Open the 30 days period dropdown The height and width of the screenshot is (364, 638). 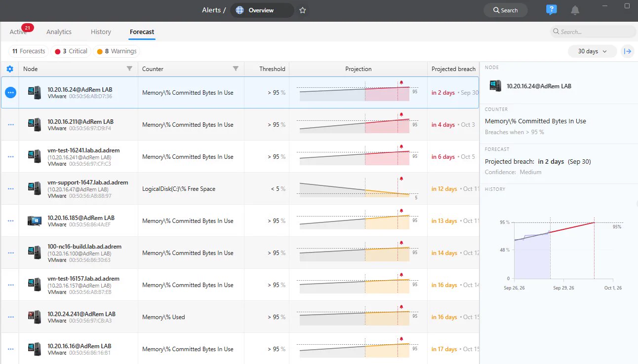click(x=592, y=51)
